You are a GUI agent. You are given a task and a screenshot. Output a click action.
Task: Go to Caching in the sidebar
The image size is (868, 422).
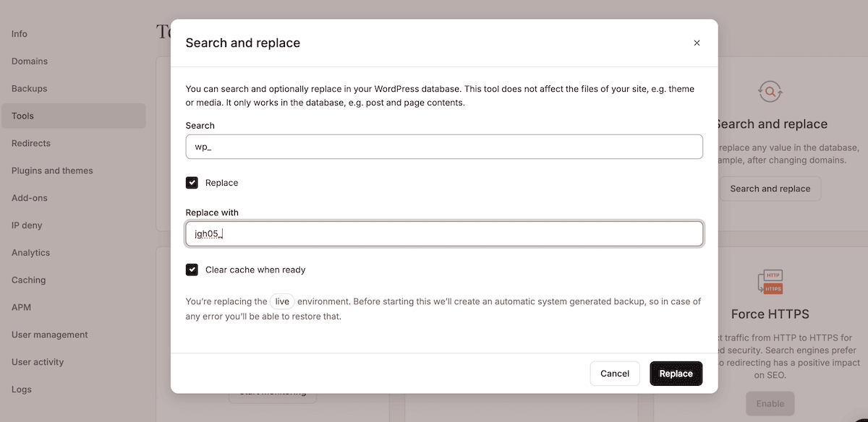click(x=28, y=280)
